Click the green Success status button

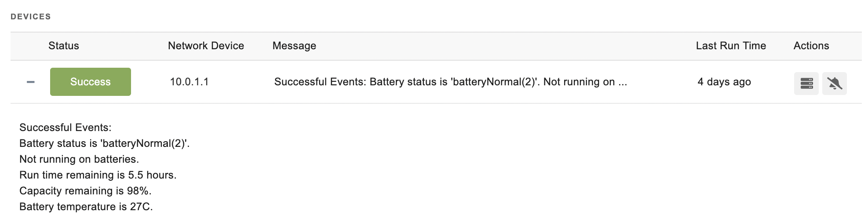coord(91,82)
